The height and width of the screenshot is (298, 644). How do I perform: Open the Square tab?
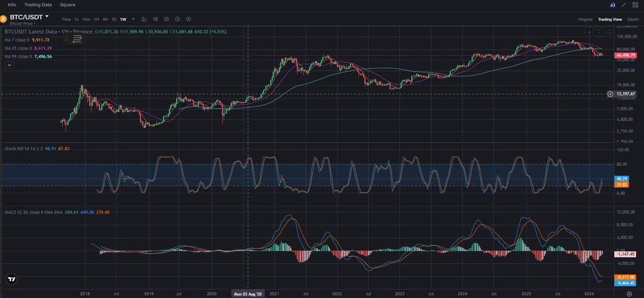point(67,4)
